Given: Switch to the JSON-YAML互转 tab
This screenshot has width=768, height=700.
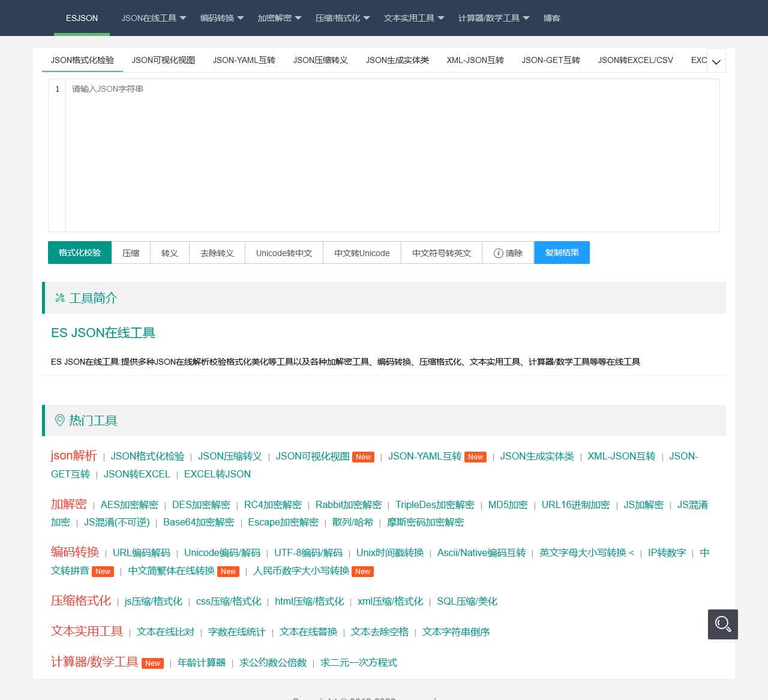Looking at the screenshot, I should point(244,60).
